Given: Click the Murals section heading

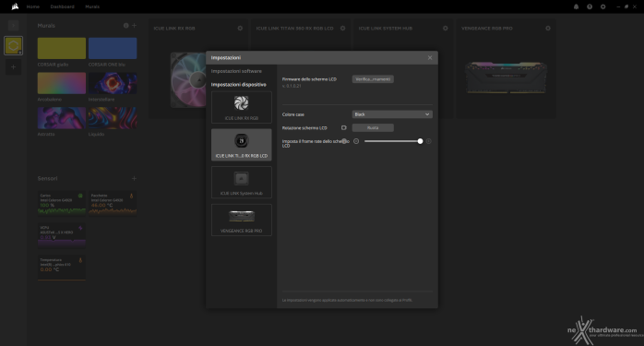Looking at the screenshot, I should pos(46,26).
